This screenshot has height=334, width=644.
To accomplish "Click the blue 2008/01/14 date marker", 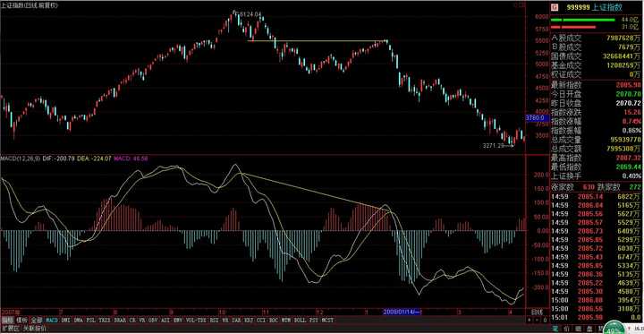I will [x=402, y=312].
